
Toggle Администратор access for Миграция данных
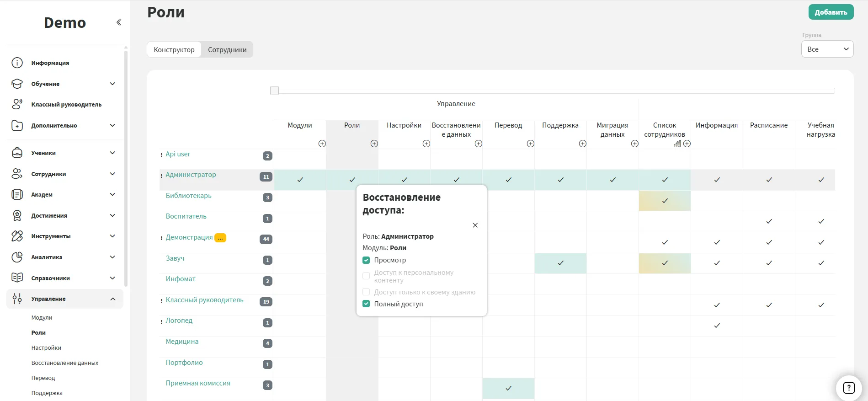pos(612,180)
